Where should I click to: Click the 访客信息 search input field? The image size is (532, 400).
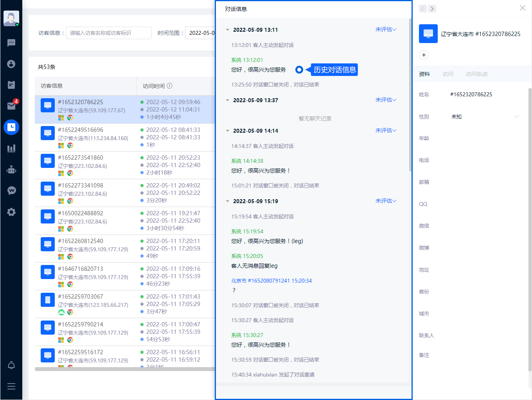108,33
